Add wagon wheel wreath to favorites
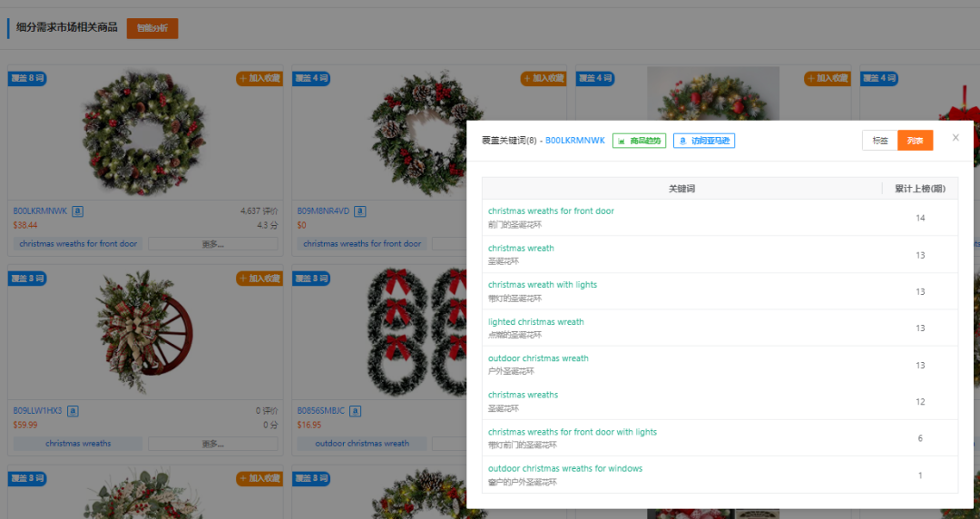 pyautogui.click(x=260, y=279)
